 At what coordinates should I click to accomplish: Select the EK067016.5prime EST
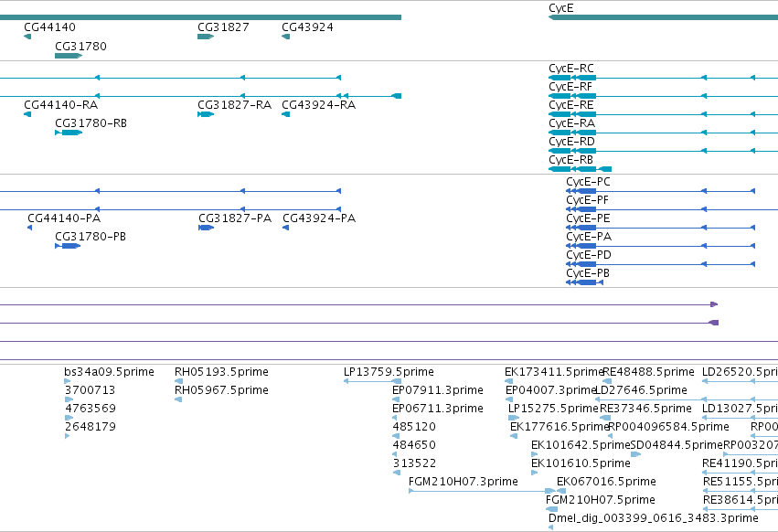tap(561, 491)
